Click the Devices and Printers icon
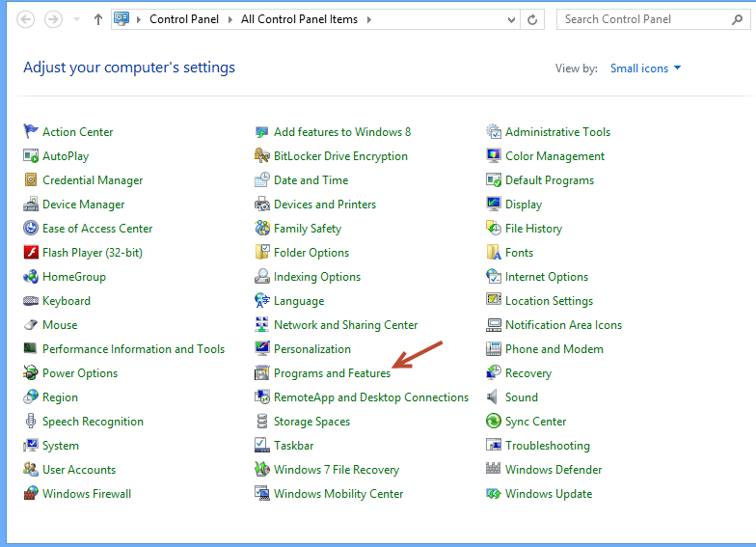Image resolution: width=756 pixels, height=547 pixels. (x=262, y=204)
